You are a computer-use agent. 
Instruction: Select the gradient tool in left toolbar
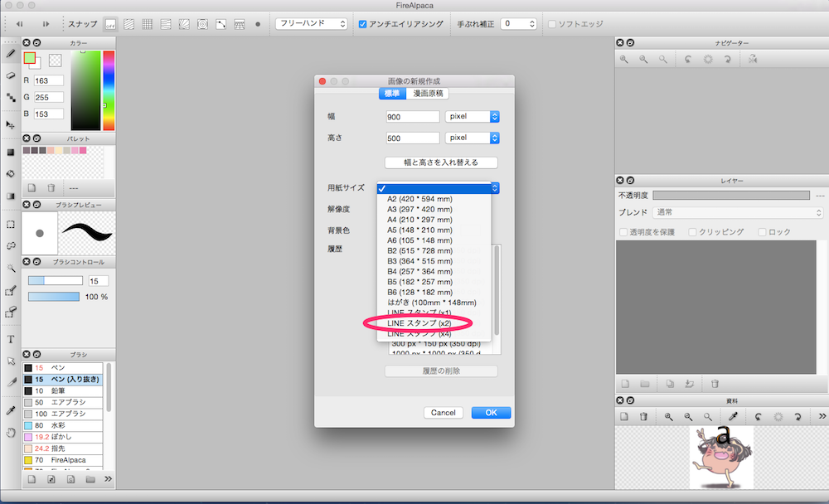pyautogui.click(x=11, y=196)
